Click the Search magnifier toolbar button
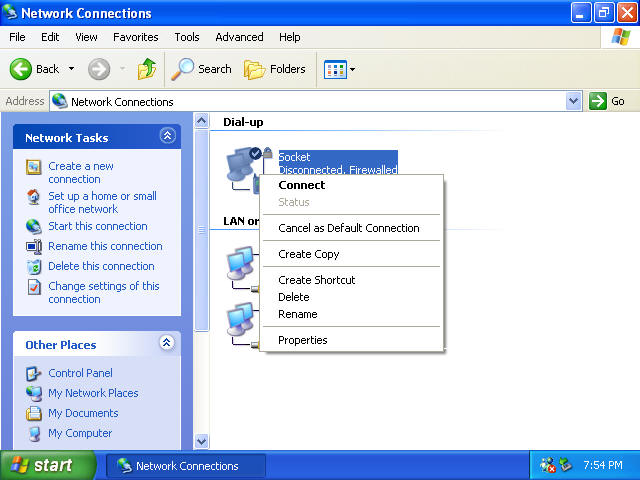 pyautogui.click(x=201, y=69)
